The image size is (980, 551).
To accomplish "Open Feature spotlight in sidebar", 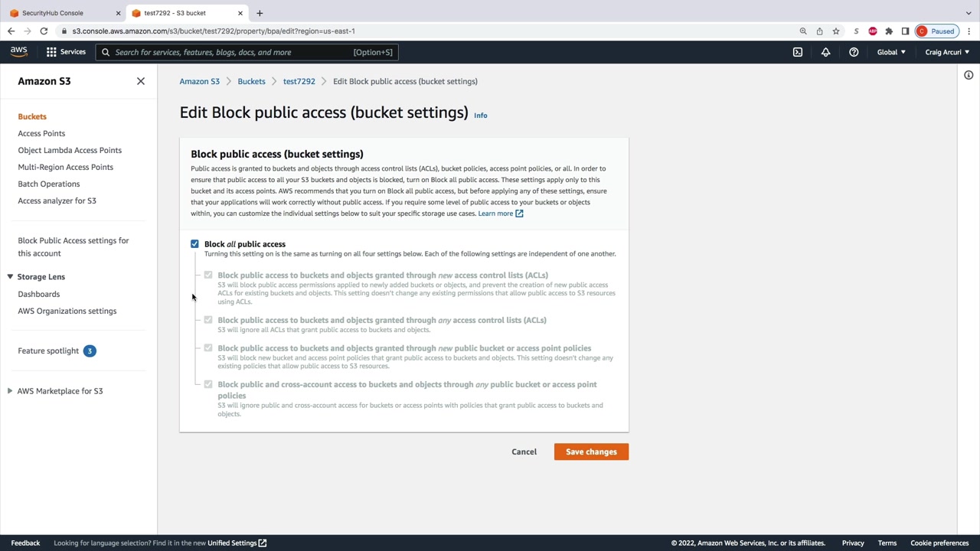I will pos(48,350).
